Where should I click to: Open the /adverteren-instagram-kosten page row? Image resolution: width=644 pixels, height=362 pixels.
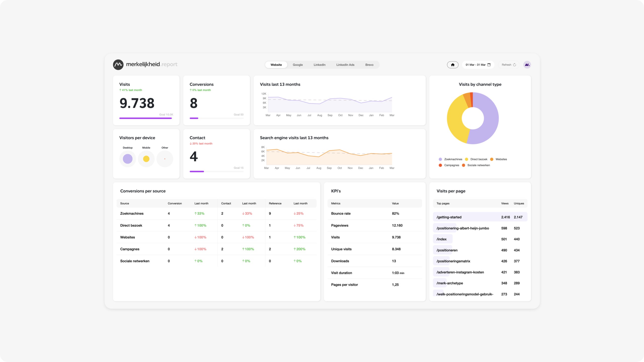[480, 272]
